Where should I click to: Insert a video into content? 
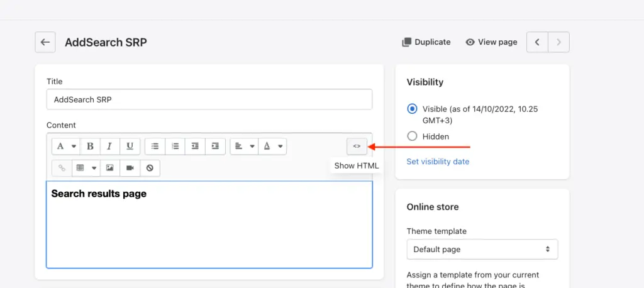point(130,168)
